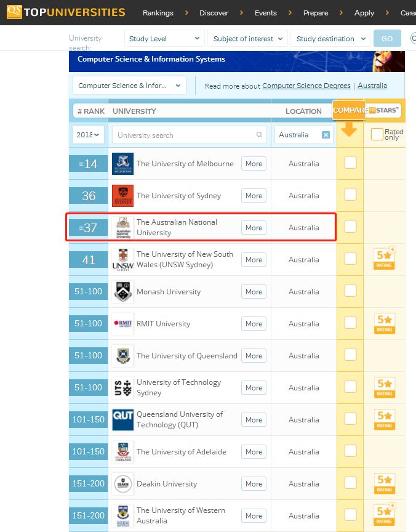Open RMIT University name text
Viewport: 416px width, 532px height.
[x=164, y=324]
